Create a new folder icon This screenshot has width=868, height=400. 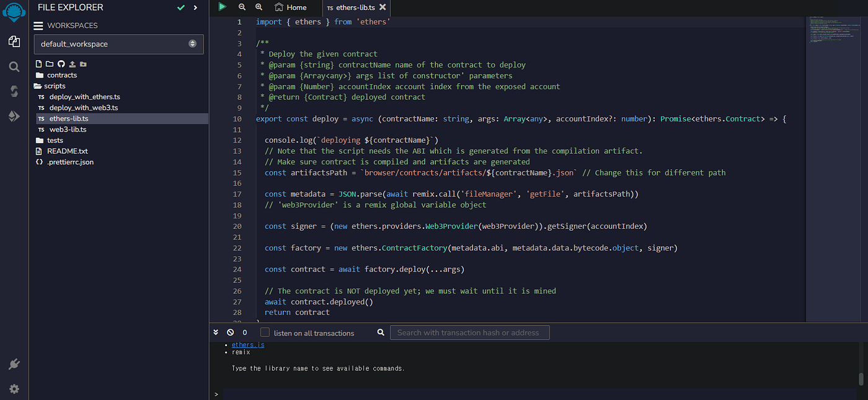click(x=50, y=64)
